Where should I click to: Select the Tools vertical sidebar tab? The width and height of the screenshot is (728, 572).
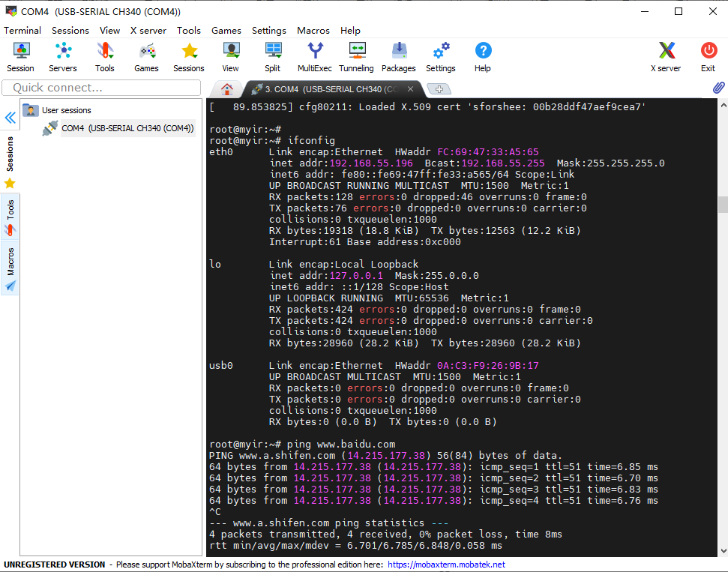(10, 217)
